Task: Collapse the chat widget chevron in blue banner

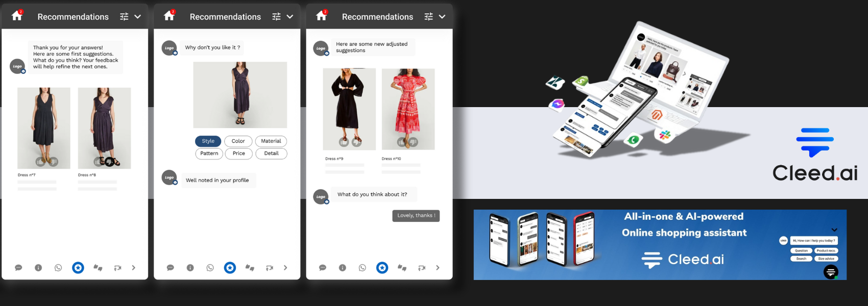Action: coord(834,230)
